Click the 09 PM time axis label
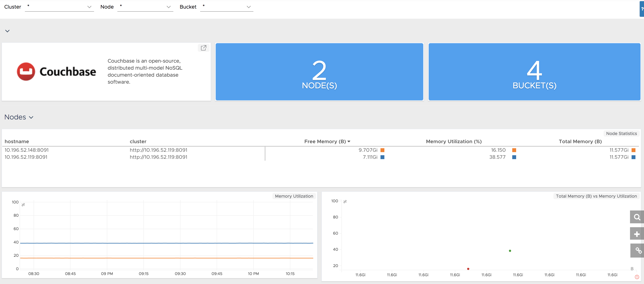Viewport: 644px width, 284px height. (107, 273)
